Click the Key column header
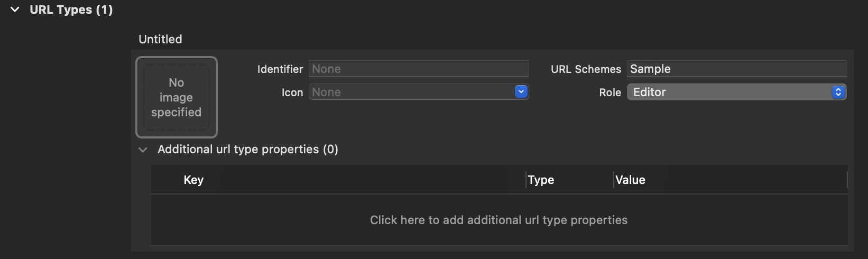 pos(193,180)
